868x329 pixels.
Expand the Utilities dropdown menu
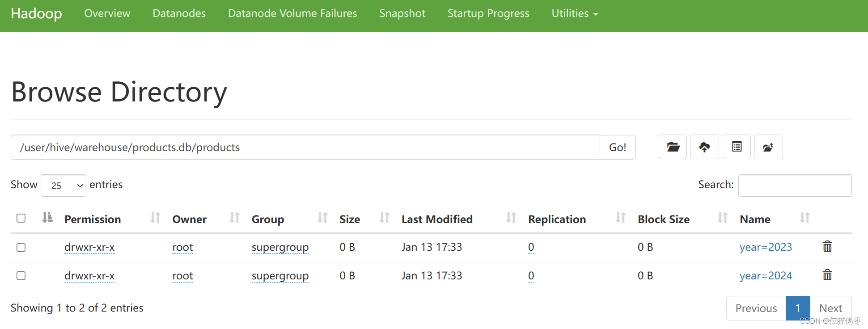[x=575, y=13]
